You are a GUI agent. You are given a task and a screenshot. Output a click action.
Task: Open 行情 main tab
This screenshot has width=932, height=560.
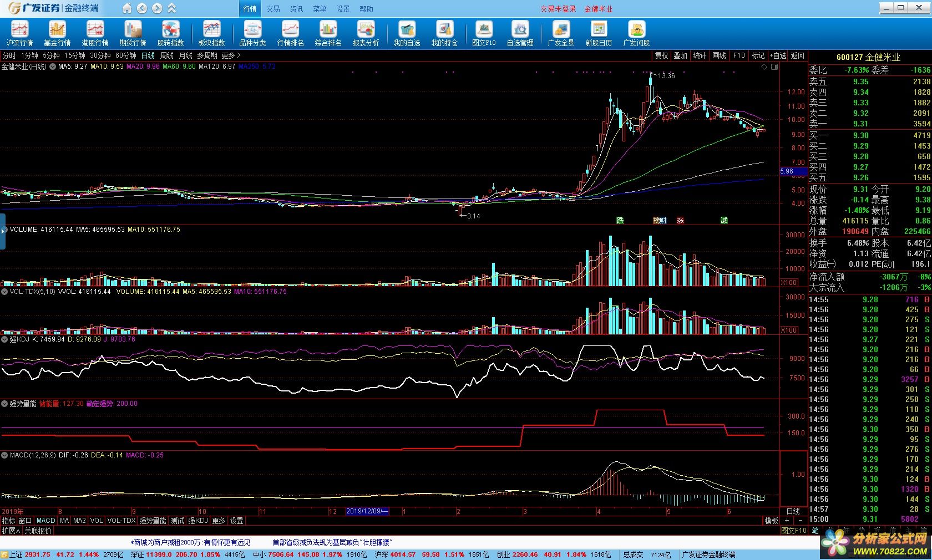(250, 9)
